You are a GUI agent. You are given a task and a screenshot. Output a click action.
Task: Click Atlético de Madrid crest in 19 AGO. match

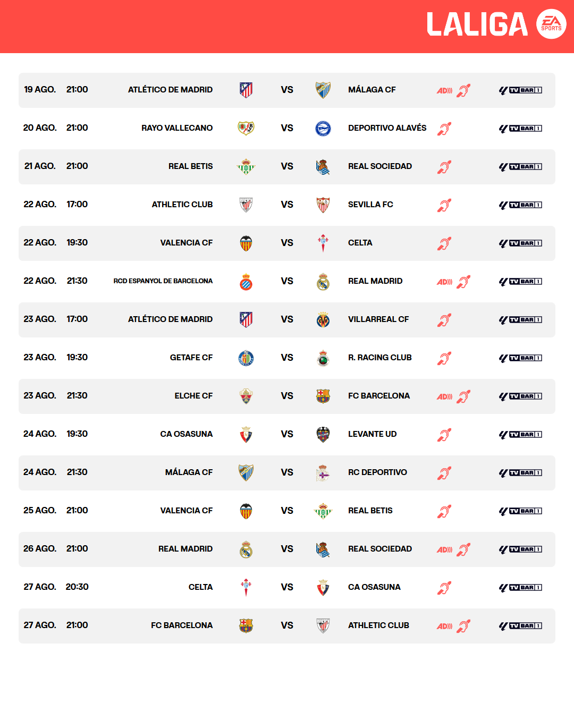click(246, 90)
